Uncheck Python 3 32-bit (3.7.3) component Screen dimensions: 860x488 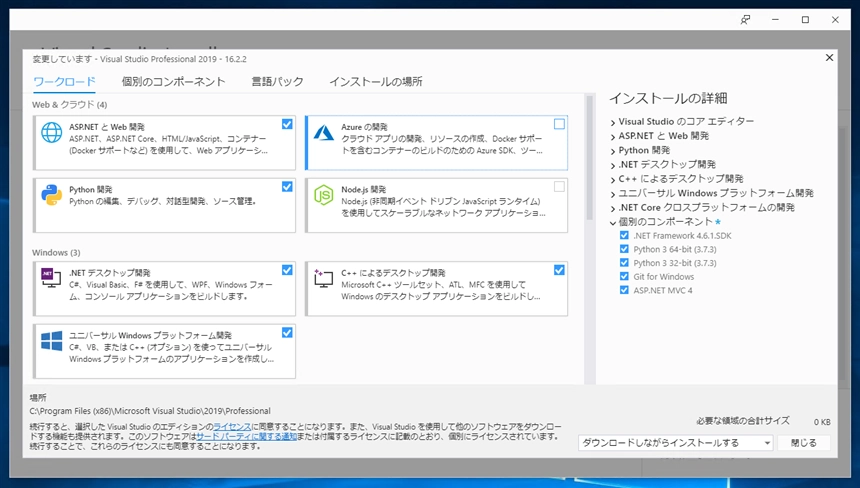pyautogui.click(x=624, y=263)
